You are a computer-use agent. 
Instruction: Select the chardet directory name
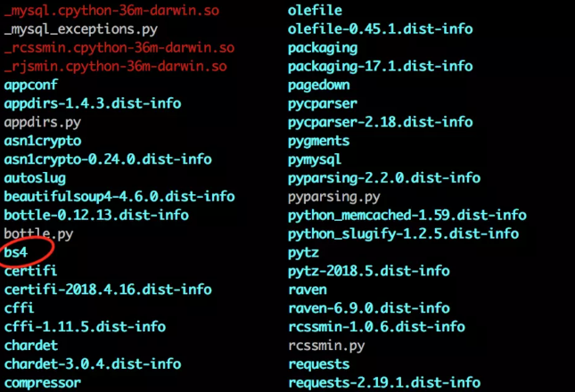tap(31, 346)
